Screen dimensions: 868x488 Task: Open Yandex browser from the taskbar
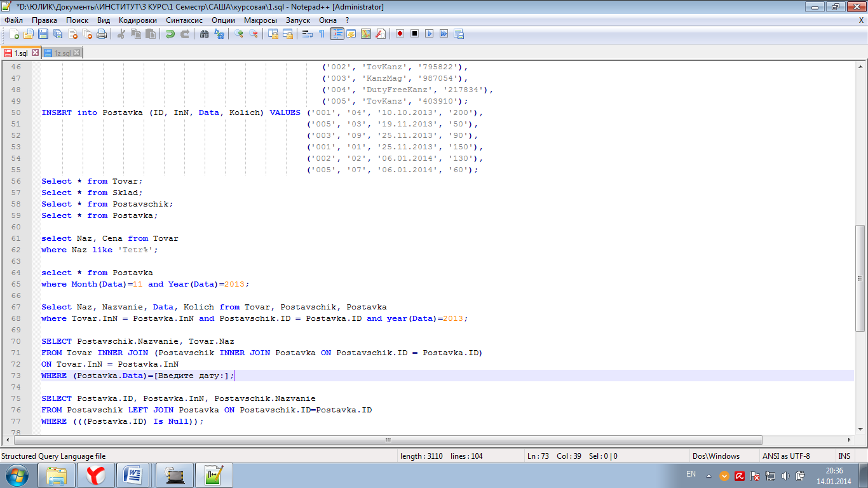(x=96, y=475)
